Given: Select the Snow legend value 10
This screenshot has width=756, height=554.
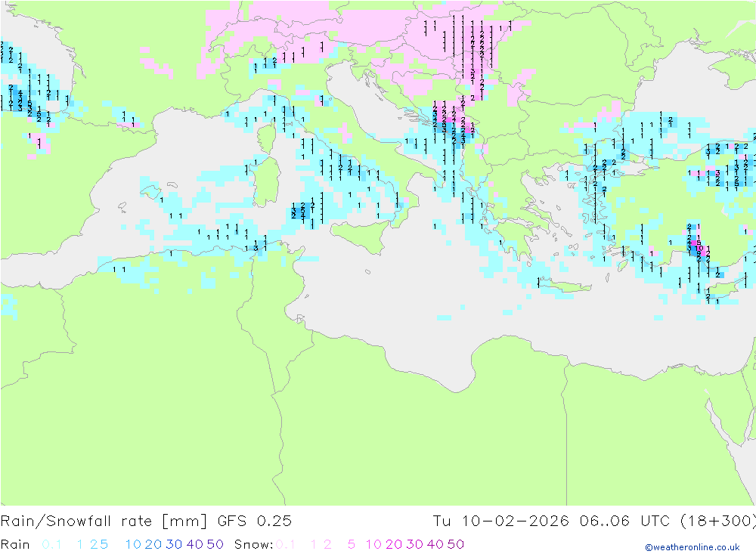Looking at the screenshot, I should (x=373, y=544).
